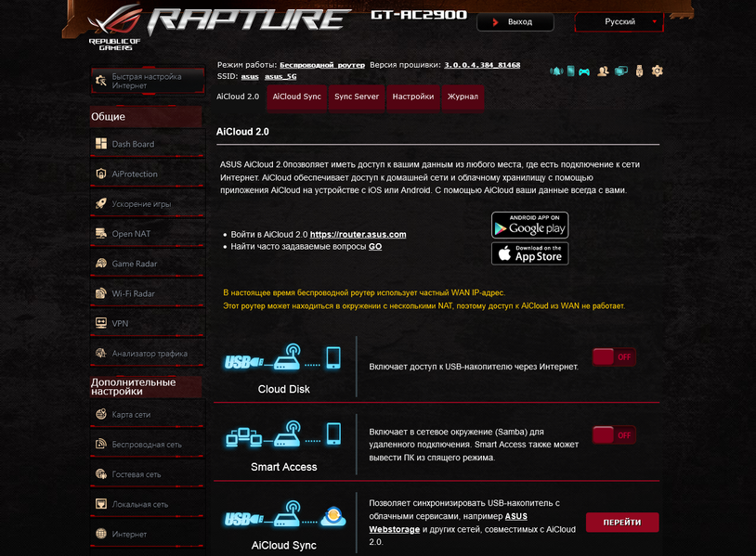Click the Game Radar icon

(100, 263)
